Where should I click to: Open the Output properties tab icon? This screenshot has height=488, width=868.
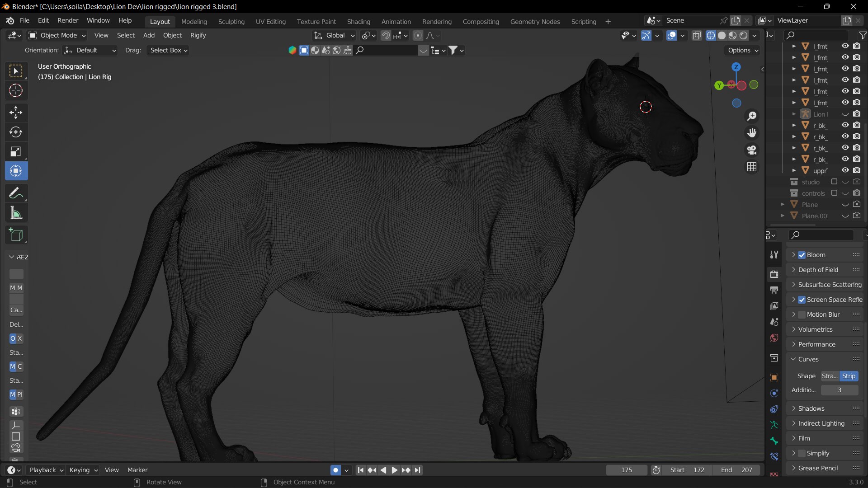coord(774,290)
